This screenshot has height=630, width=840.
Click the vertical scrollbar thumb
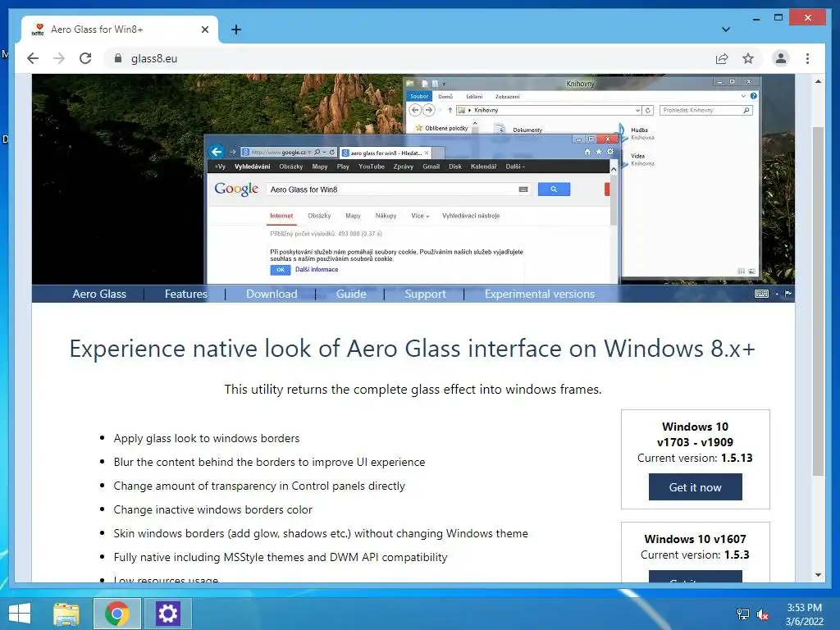coord(818,301)
